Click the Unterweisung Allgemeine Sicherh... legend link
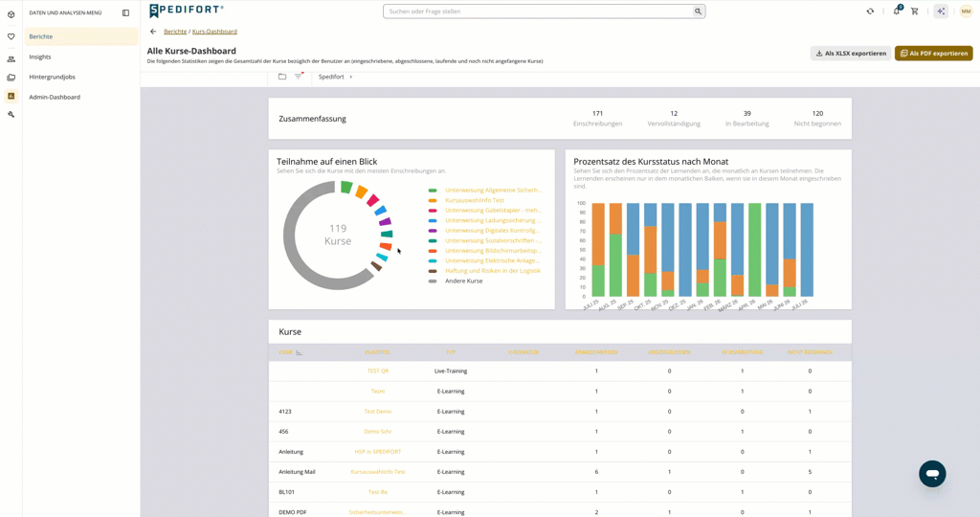Viewport: 980px width, 517px height. pos(493,191)
